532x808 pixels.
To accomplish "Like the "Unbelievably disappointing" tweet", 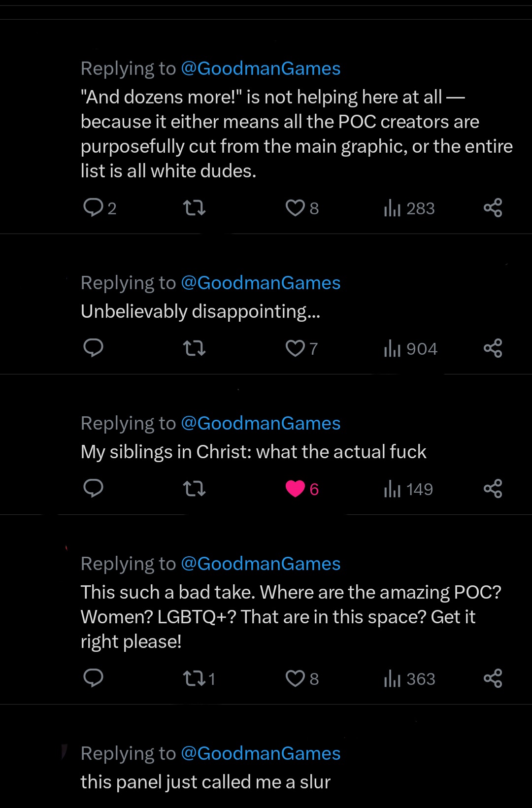I will (301, 348).
